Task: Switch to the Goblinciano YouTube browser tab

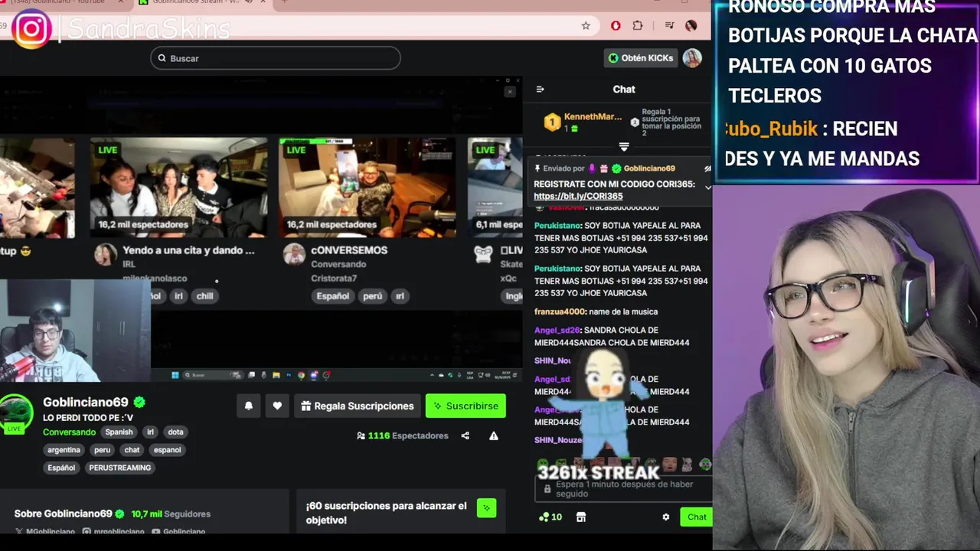Action: point(63,3)
